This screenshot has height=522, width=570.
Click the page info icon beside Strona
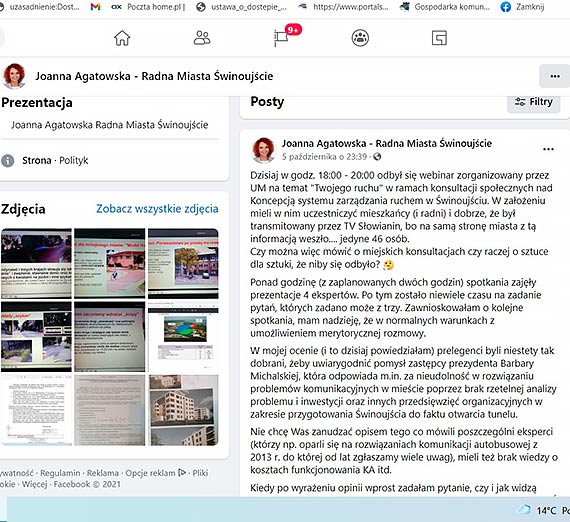[x=8, y=160]
